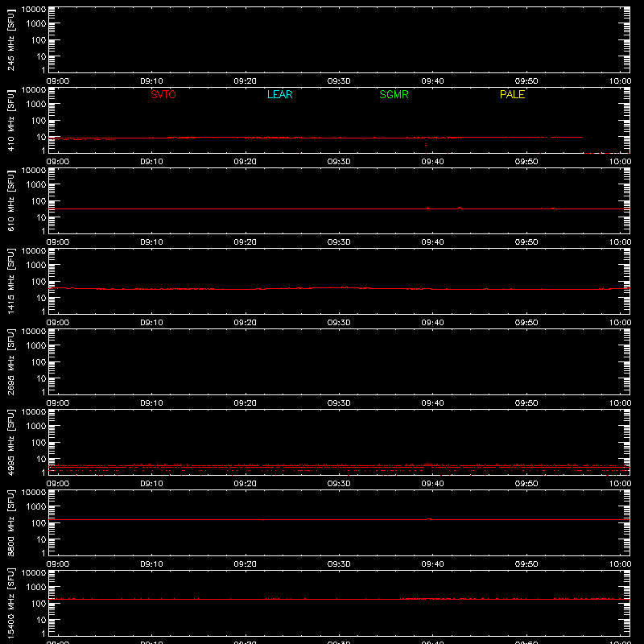
Task: Click the noisy red trace in 4995 MHz panel
Action: [x=339, y=468]
